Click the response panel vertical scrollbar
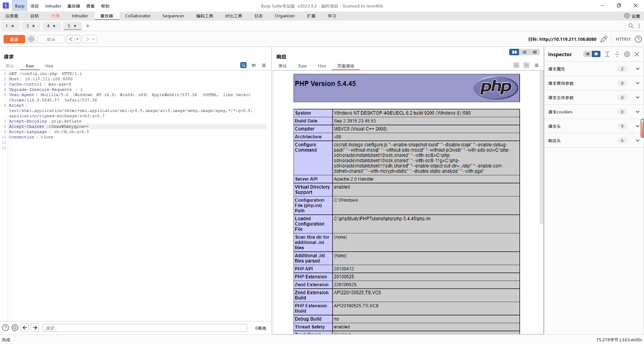644x344 pixels. click(541, 148)
